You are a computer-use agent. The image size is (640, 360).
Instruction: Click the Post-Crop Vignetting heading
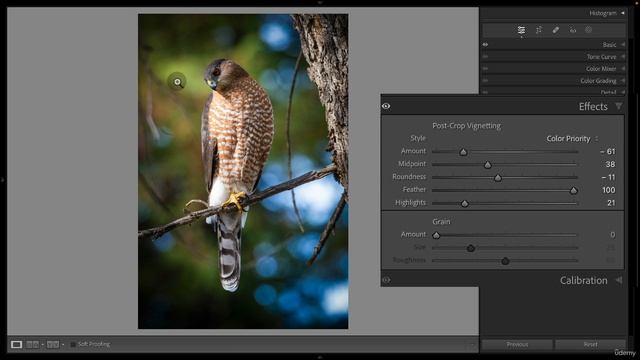[x=467, y=126]
